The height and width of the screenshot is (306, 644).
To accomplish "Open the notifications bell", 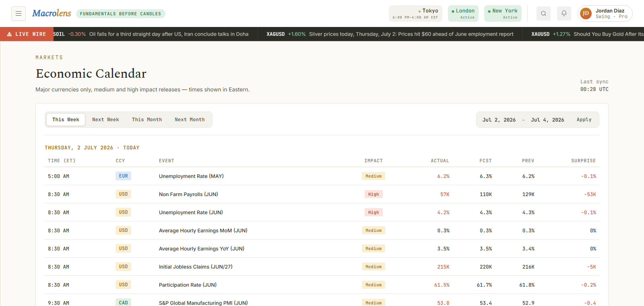I will click(564, 14).
